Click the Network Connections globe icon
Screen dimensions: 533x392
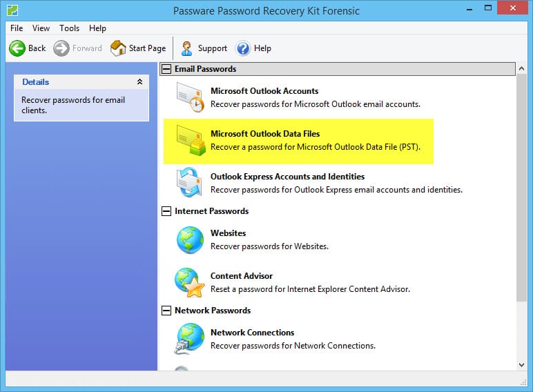189,339
